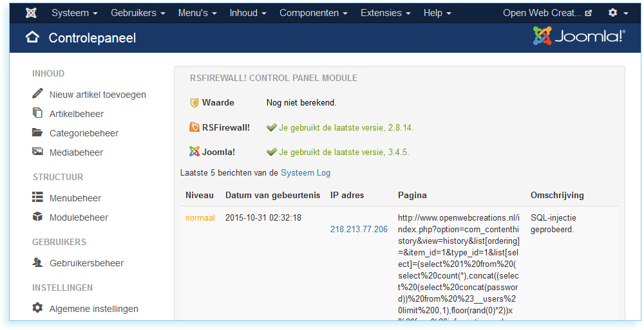
Task: Click the 'normaal' level cell
Action: 200,218
